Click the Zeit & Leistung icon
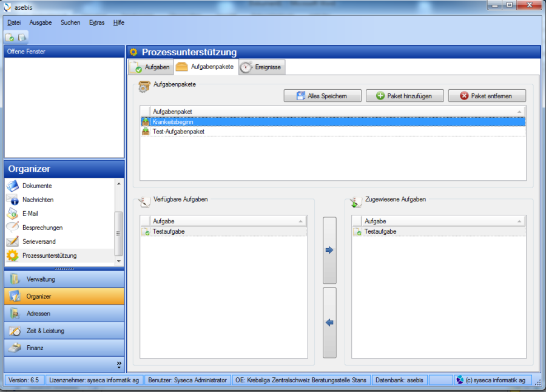 click(15, 331)
